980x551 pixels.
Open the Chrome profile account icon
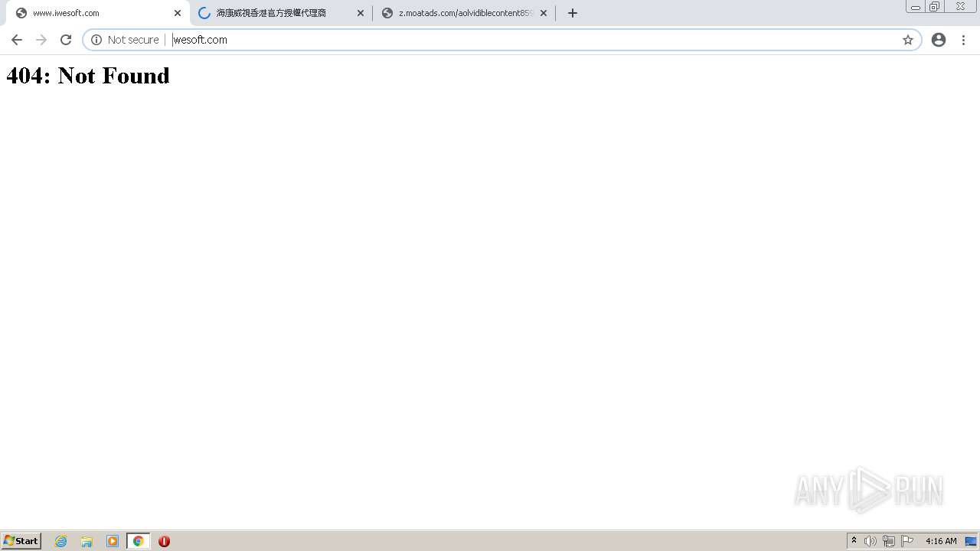[939, 40]
